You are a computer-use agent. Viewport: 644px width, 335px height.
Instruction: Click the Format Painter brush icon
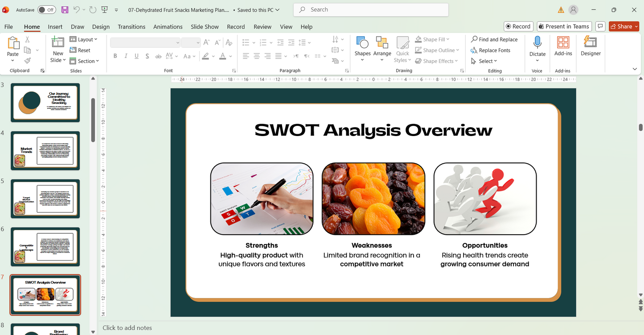coord(27,61)
